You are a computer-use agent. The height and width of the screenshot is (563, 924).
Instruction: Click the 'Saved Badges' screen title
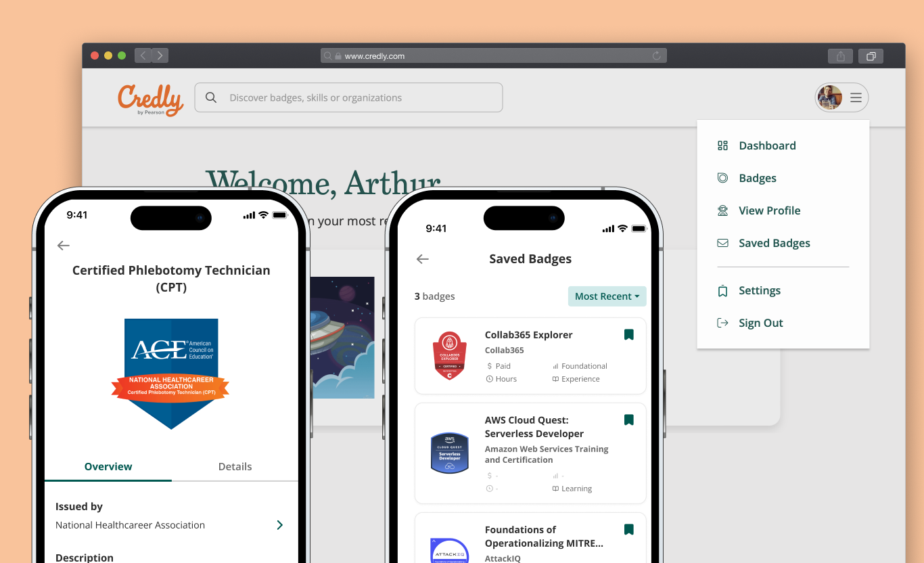tap(530, 259)
